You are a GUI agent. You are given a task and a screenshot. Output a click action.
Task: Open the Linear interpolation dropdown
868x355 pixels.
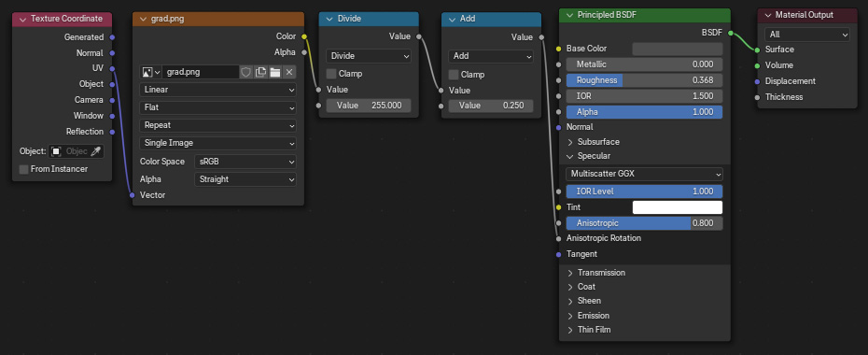click(218, 90)
